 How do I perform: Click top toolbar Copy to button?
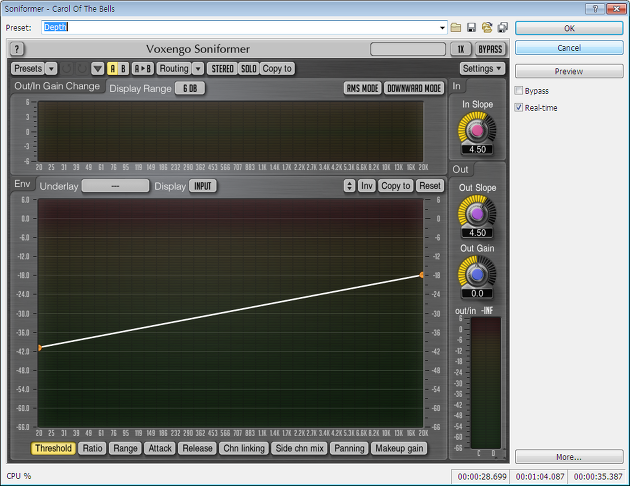[277, 69]
